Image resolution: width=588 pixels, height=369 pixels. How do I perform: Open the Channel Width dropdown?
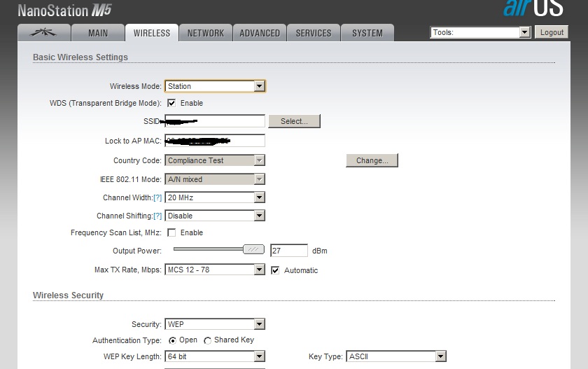[215, 197]
